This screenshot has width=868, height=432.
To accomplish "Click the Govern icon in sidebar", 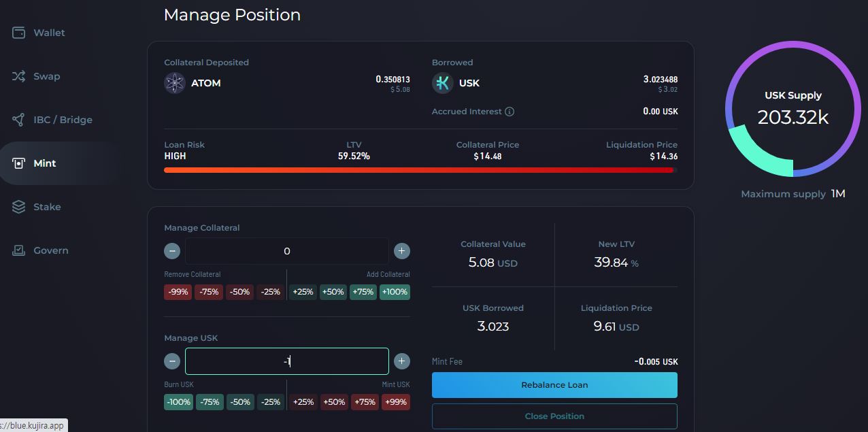I will click(x=18, y=250).
